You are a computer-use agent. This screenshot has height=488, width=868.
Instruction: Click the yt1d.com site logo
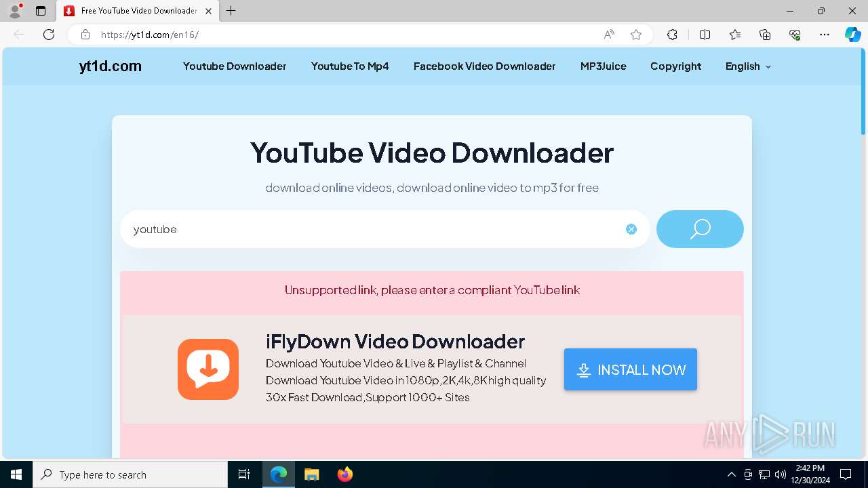111,66
